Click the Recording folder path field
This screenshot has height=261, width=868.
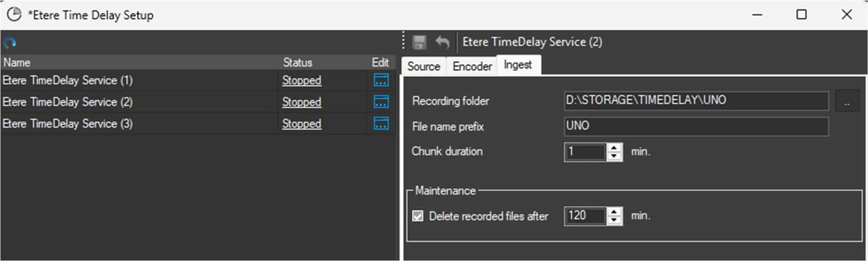695,100
